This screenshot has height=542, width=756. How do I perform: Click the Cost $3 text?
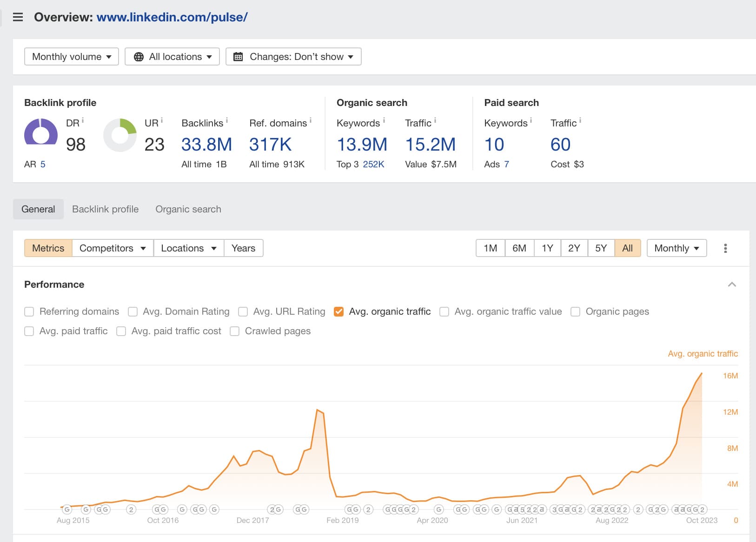tap(567, 165)
